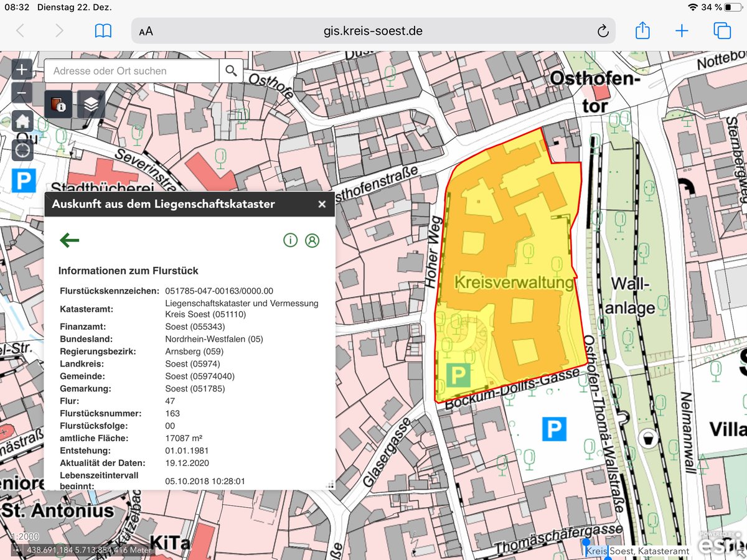Locate my position on the map
Image resolution: width=747 pixels, height=560 pixels.
pyautogui.click(x=22, y=150)
